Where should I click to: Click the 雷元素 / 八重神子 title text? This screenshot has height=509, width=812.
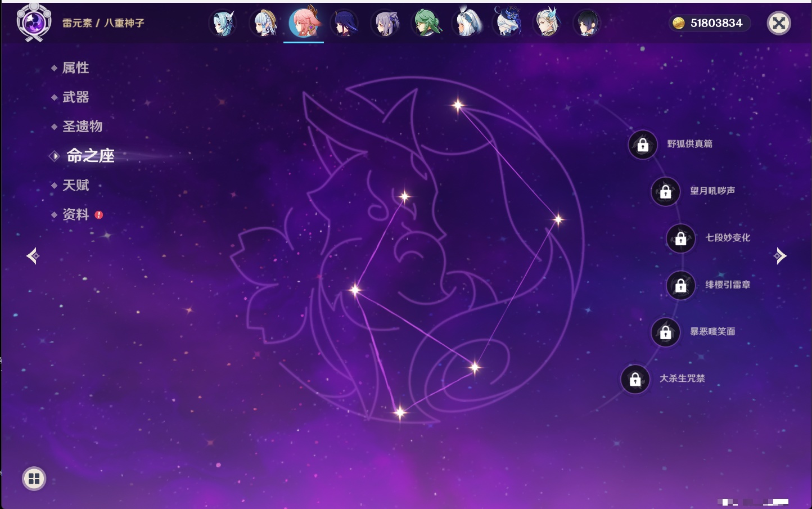(x=103, y=23)
